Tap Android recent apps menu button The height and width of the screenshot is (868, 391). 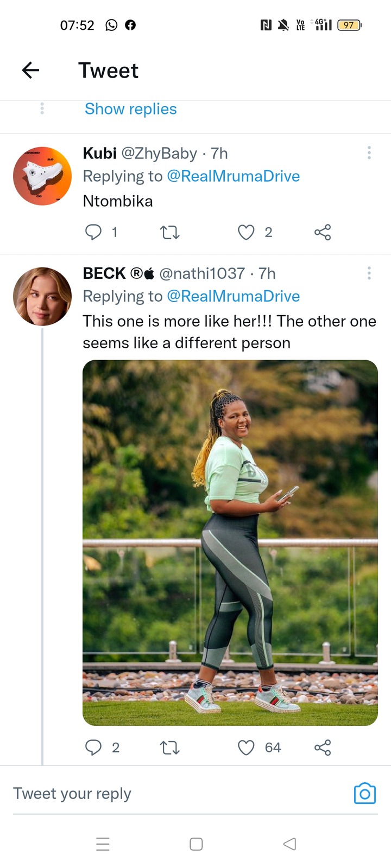(103, 844)
